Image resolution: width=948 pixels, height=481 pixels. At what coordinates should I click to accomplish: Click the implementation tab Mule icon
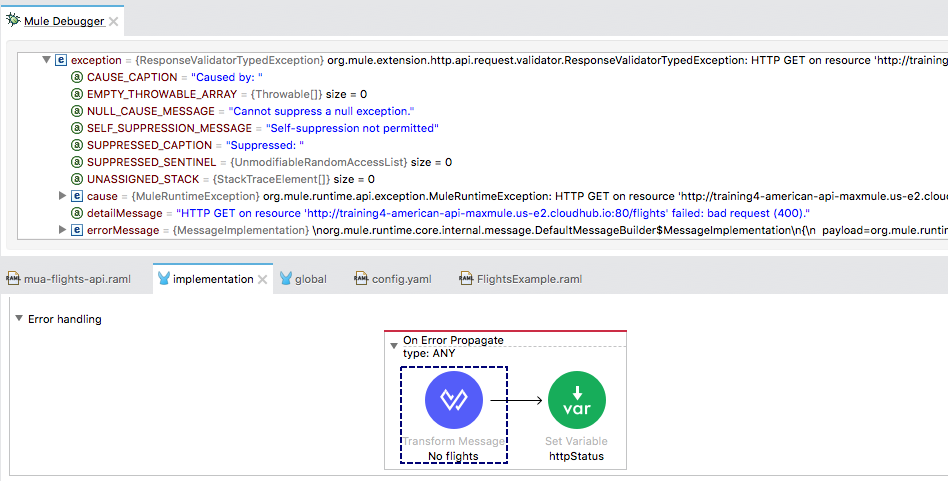[163, 278]
